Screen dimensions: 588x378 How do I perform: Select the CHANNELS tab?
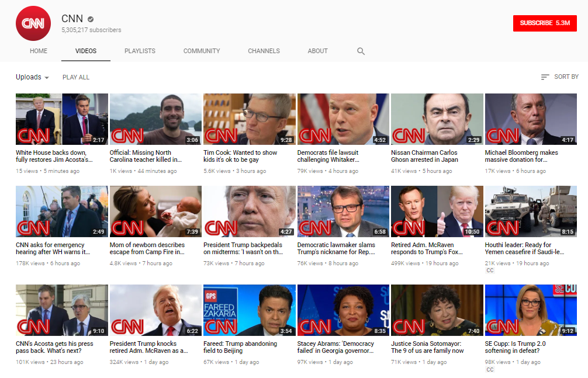pos(264,51)
